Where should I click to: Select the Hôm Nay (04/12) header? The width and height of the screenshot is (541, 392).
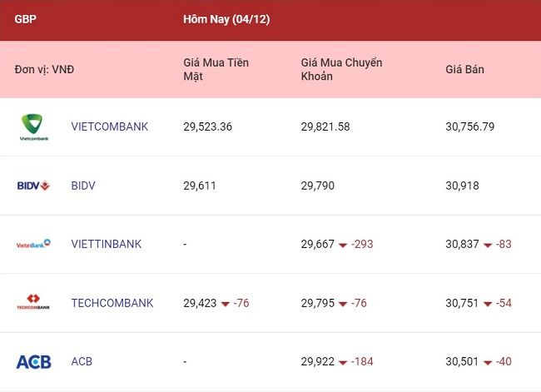click(226, 19)
